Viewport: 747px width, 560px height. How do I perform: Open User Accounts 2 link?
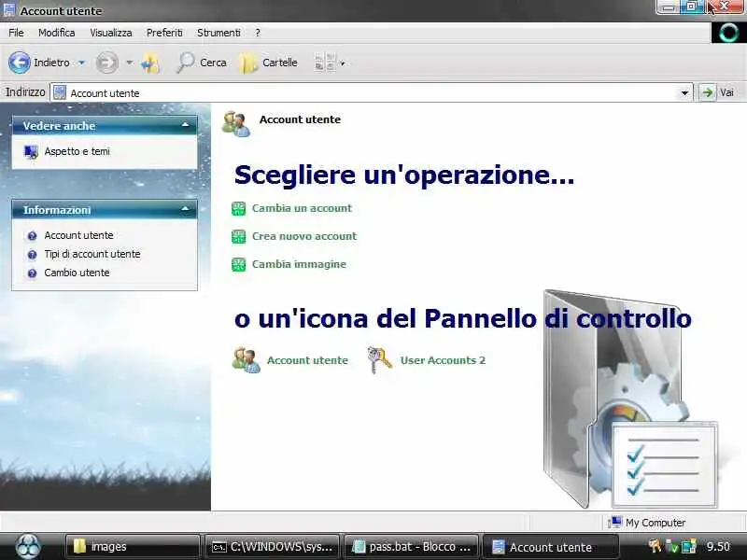coord(443,360)
